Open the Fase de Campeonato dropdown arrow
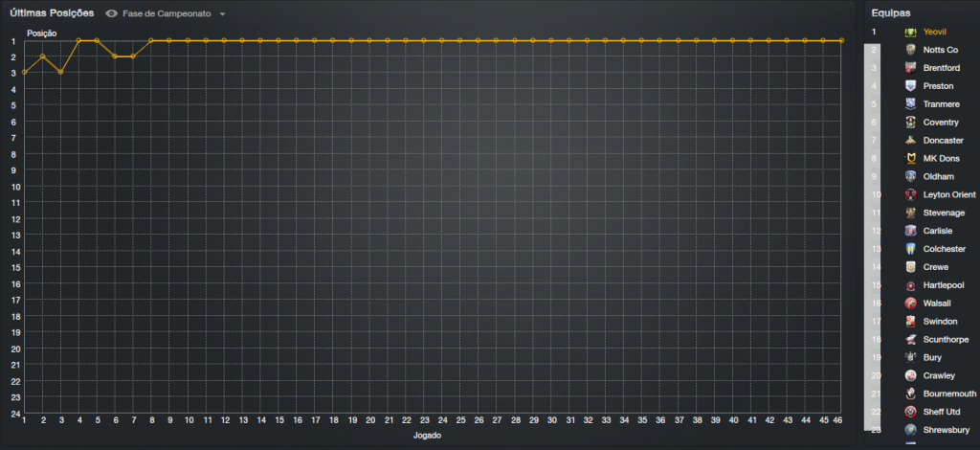Image resolution: width=980 pixels, height=450 pixels. tap(222, 14)
